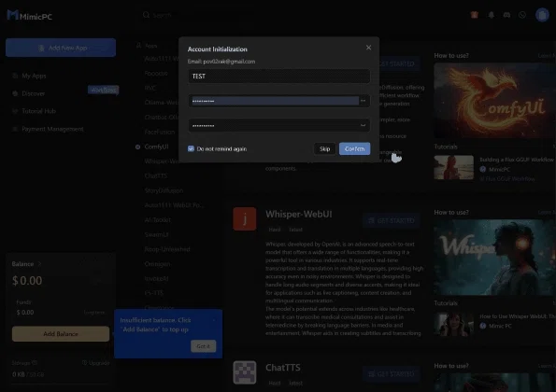Dismiss the tip with Got it

click(203, 346)
